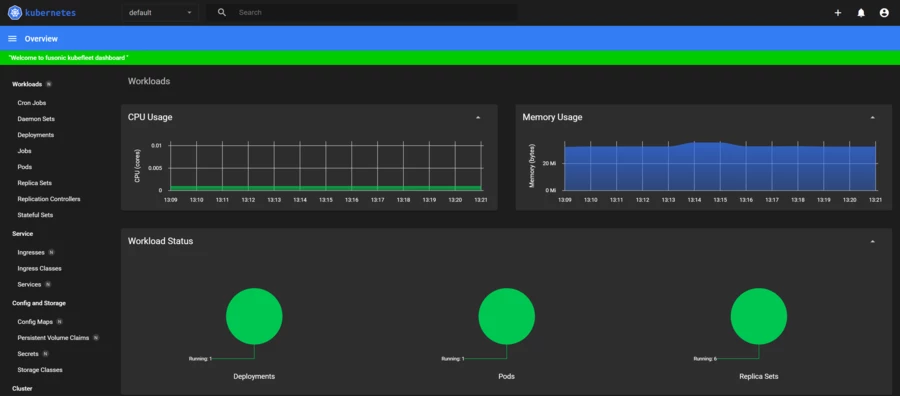This screenshot has height=396, width=900.
Task: Click the N badge beside Secrets
Action: coord(45,354)
